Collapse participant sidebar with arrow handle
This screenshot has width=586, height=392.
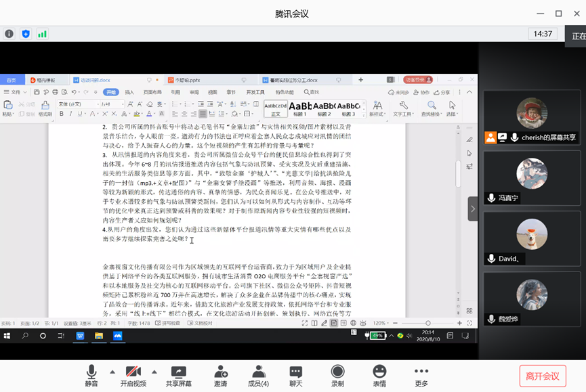pyautogui.click(x=473, y=209)
